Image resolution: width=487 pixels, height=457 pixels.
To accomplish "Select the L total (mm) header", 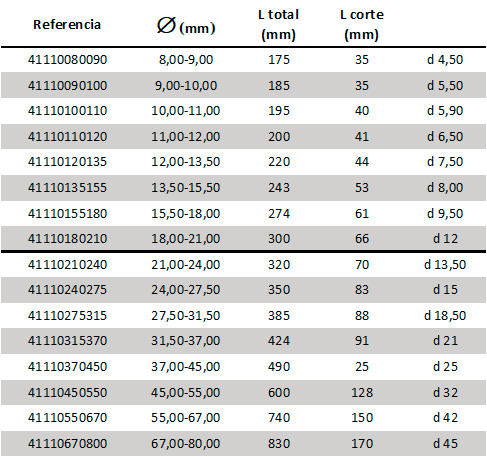I will [278, 25].
